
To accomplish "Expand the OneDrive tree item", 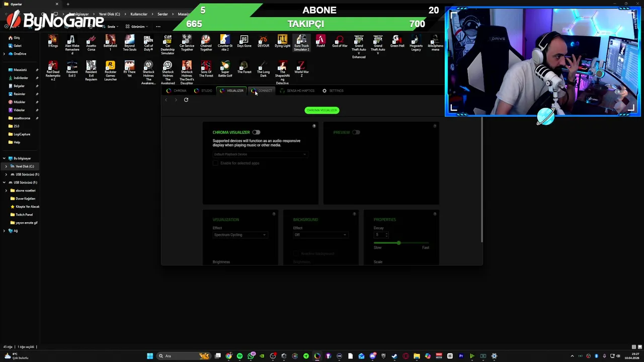I will (5, 54).
